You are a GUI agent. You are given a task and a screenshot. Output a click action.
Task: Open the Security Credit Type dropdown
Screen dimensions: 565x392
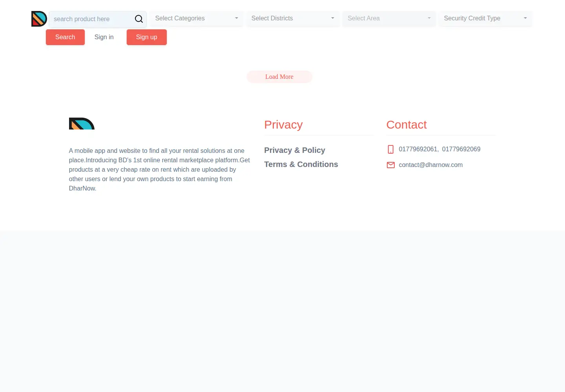pyautogui.click(x=485, y=18)
